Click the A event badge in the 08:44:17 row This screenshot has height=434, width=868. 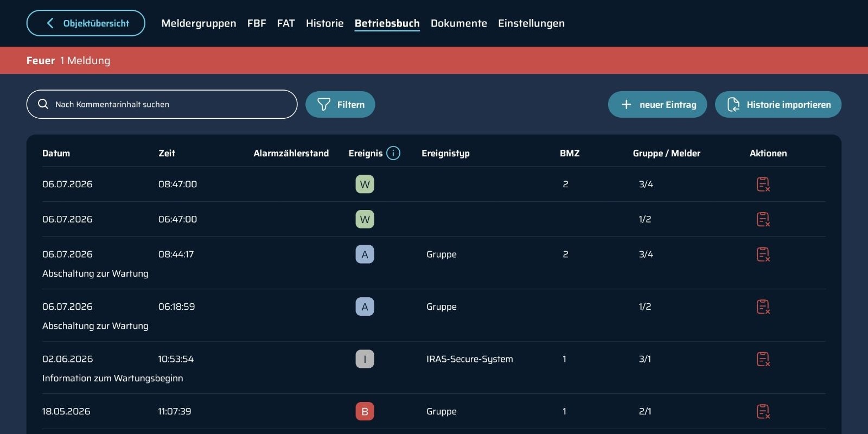coord(365,254)
